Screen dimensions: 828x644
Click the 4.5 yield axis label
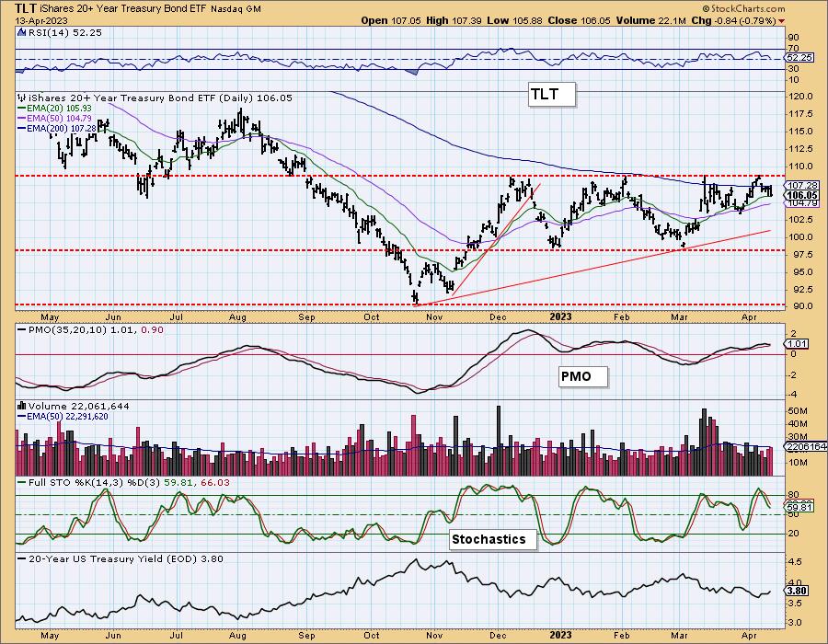[x=795, y=561]
